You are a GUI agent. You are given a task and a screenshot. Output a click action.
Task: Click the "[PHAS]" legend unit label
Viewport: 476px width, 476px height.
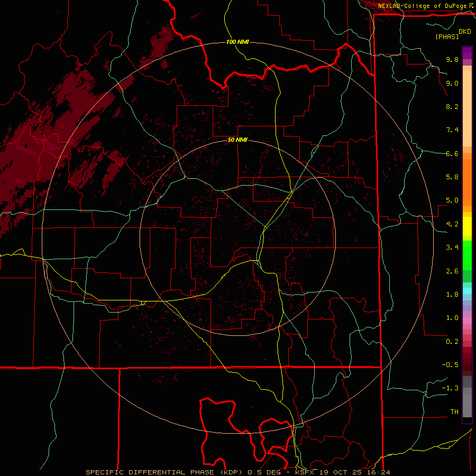[x=447, y=36]
